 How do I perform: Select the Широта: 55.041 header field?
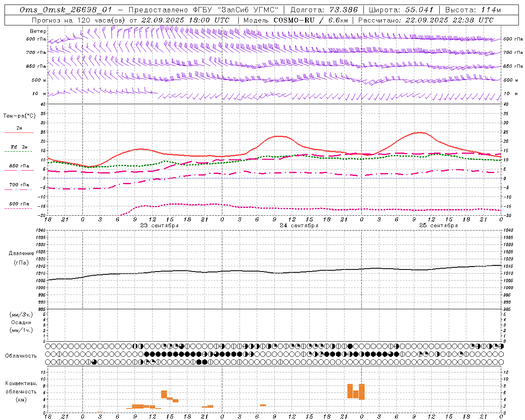pos(401,10)
